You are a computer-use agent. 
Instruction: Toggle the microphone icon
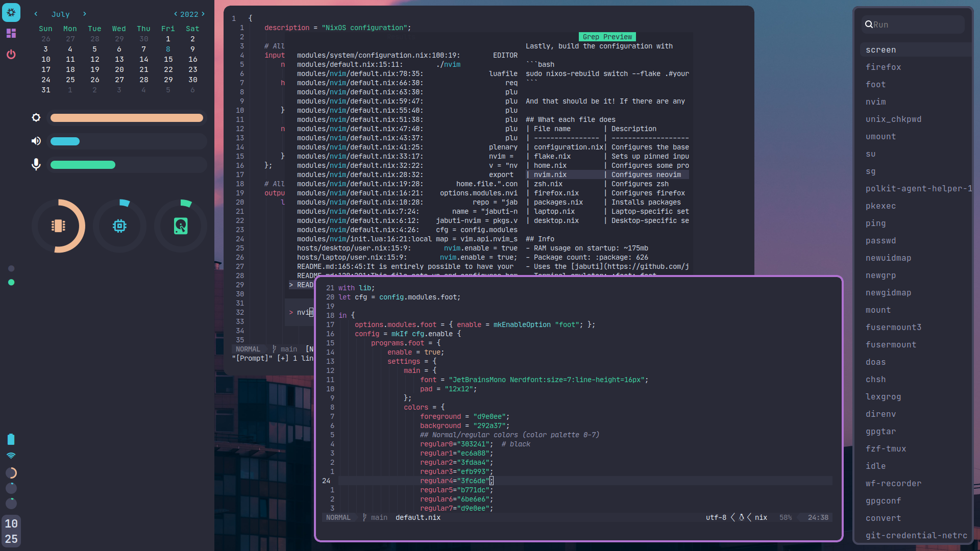coord(36,164)
